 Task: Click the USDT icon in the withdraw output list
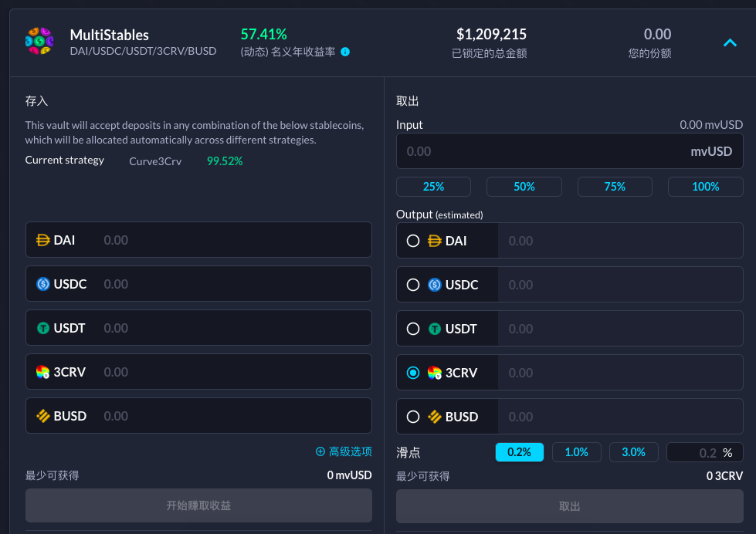coord(435,329)
